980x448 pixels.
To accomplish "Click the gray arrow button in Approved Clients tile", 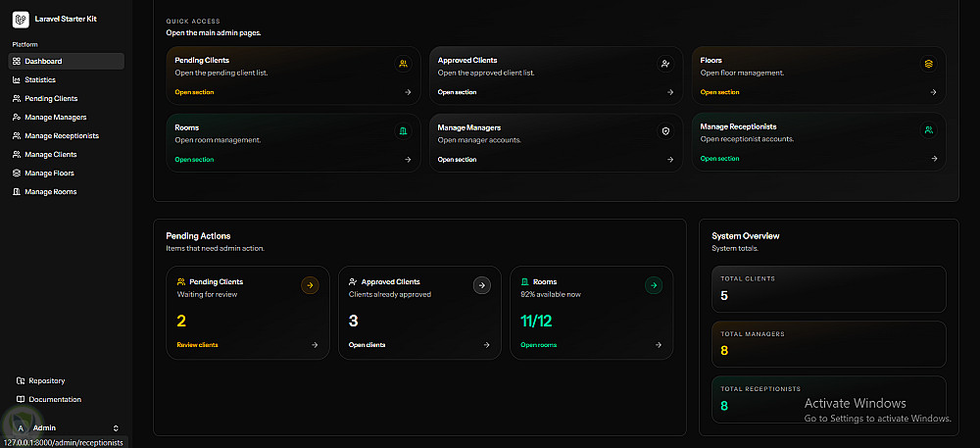I will [x=481, y=285].
